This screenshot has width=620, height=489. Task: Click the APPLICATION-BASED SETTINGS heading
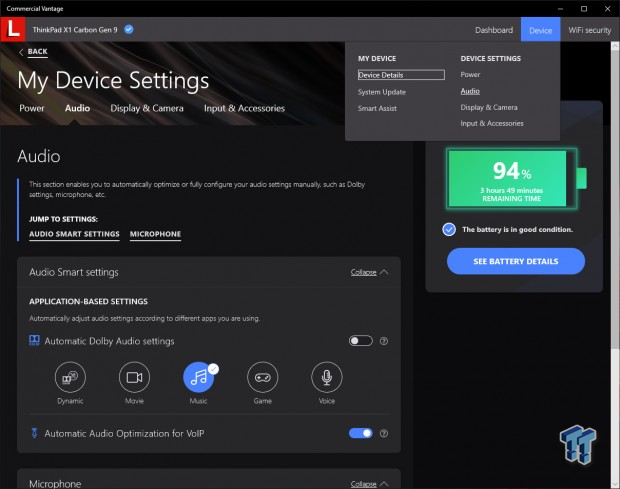point(89,302)
